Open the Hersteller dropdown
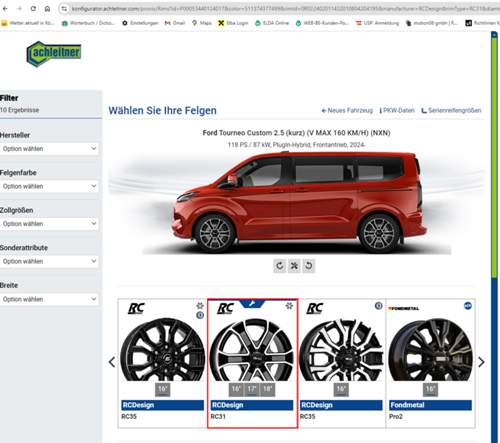500x443 pixels. (x=49, y=149)
